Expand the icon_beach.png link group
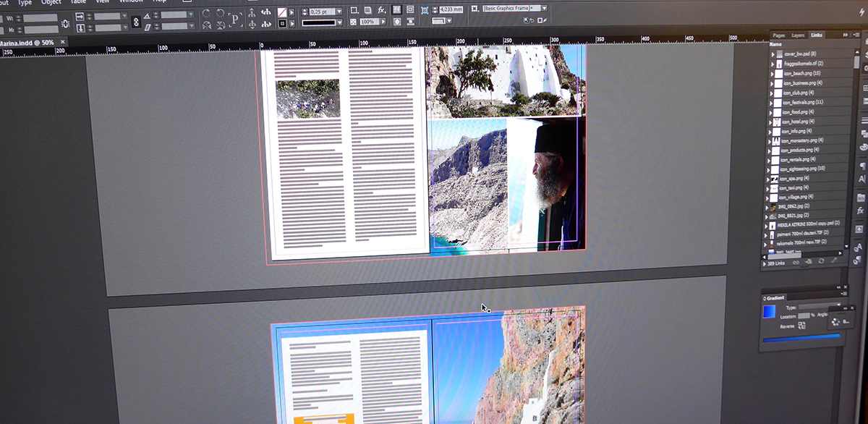Viewport: 868px width, 424px height. 773,74
